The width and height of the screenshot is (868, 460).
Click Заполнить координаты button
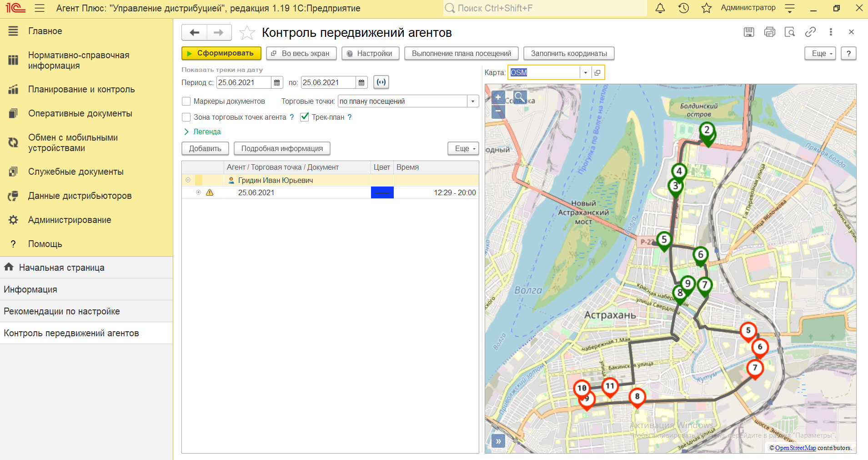(x=569, y=53)
